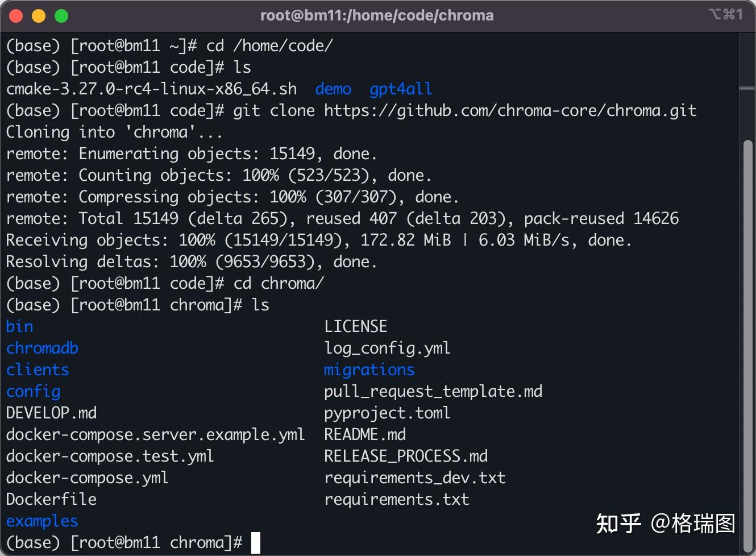Click the green fullscreen traffic light button
The height and width of the screenshot is (556, 756).
pyautogui.click(x=61, y=15)
